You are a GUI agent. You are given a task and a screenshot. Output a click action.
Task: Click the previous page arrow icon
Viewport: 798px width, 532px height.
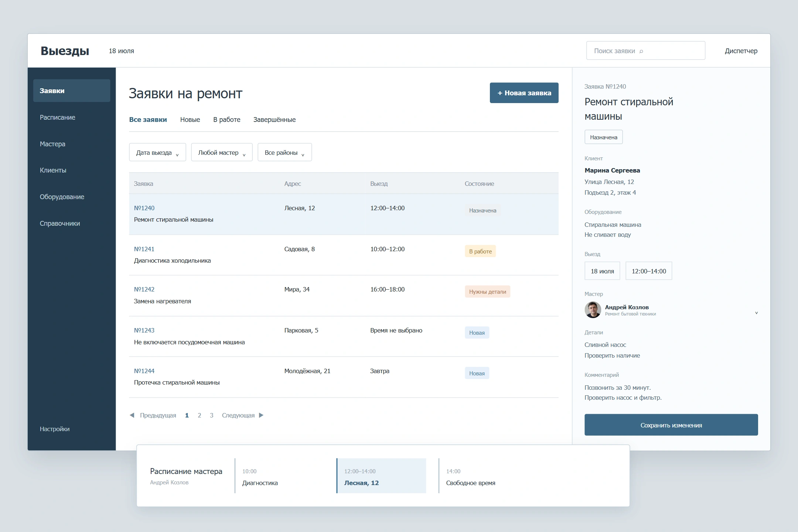click(x=132, y=415)
